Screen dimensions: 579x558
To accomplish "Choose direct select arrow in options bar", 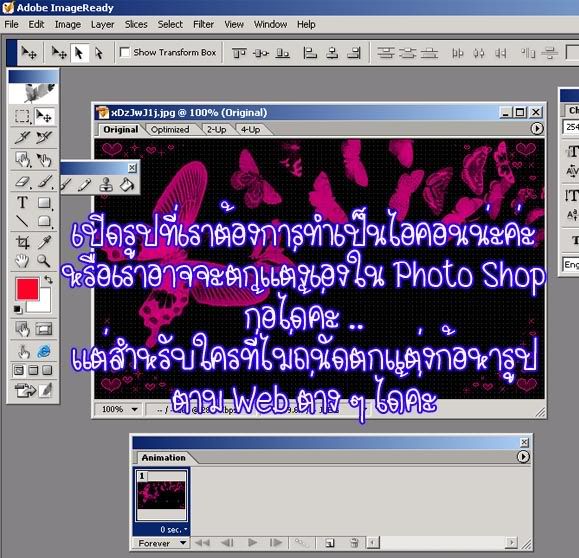I will 99,53.
